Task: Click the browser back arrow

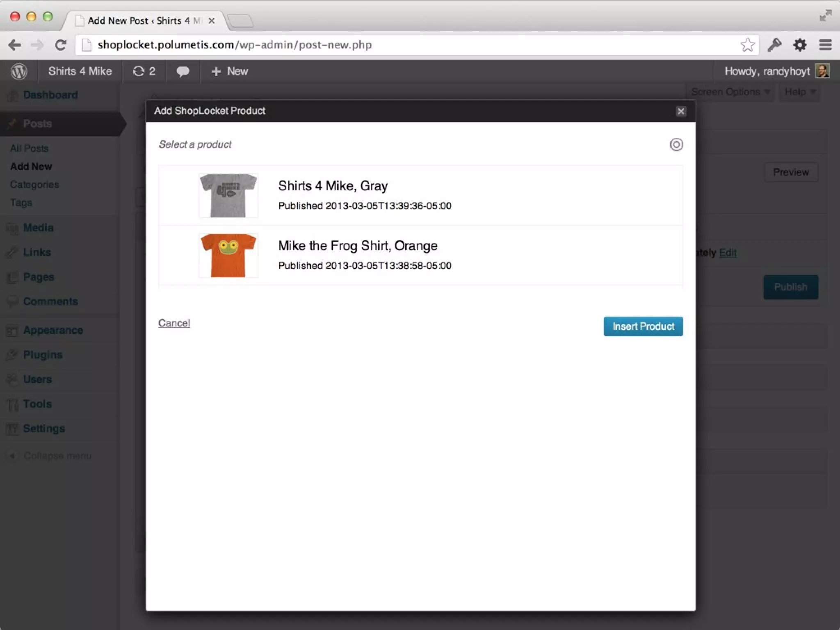Action: pos(15,45)
